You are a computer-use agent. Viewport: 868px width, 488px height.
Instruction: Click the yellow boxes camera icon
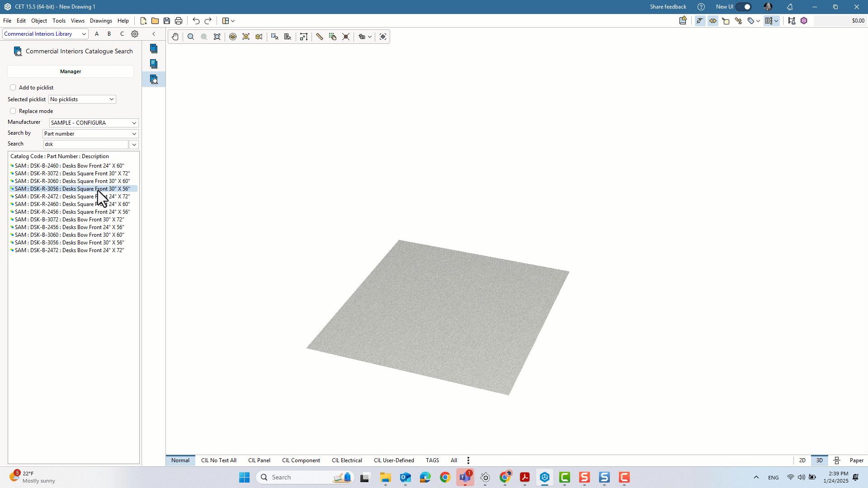click(259, 37)
